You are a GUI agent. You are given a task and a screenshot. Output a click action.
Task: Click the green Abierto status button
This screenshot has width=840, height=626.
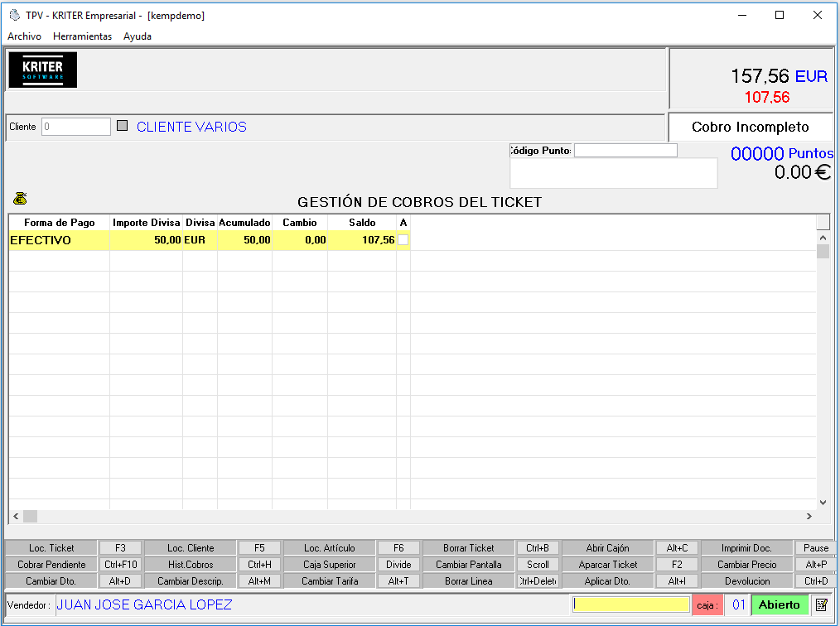pos(780,604)
